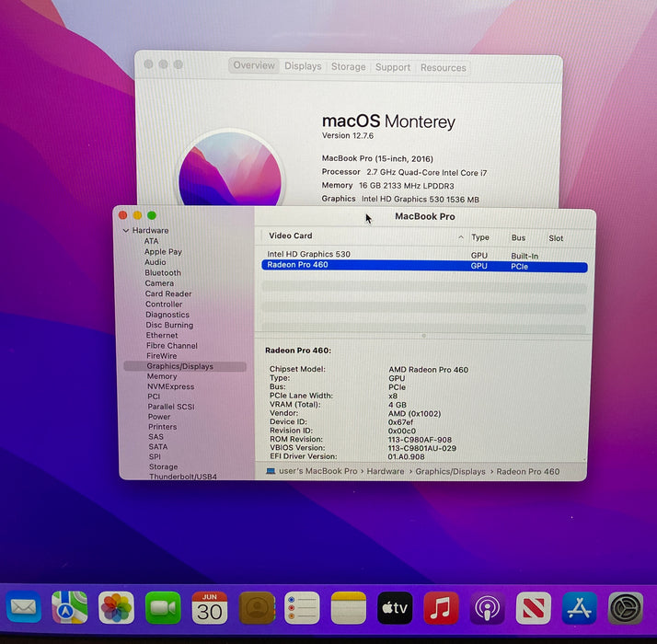This screenshot has width=657, height=644.
Task: Click the Version 12.7.6 text
Action: [x=347, y=135]
